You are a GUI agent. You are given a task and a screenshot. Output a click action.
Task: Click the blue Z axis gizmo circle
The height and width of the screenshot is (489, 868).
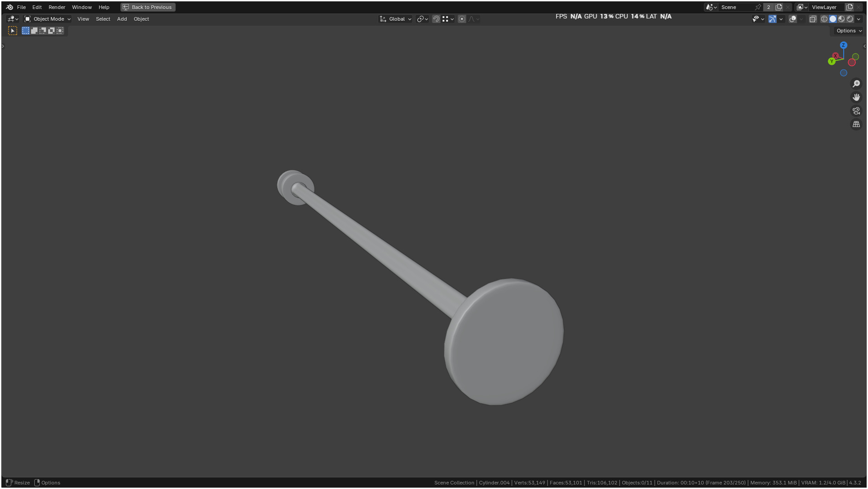(844, 45)
